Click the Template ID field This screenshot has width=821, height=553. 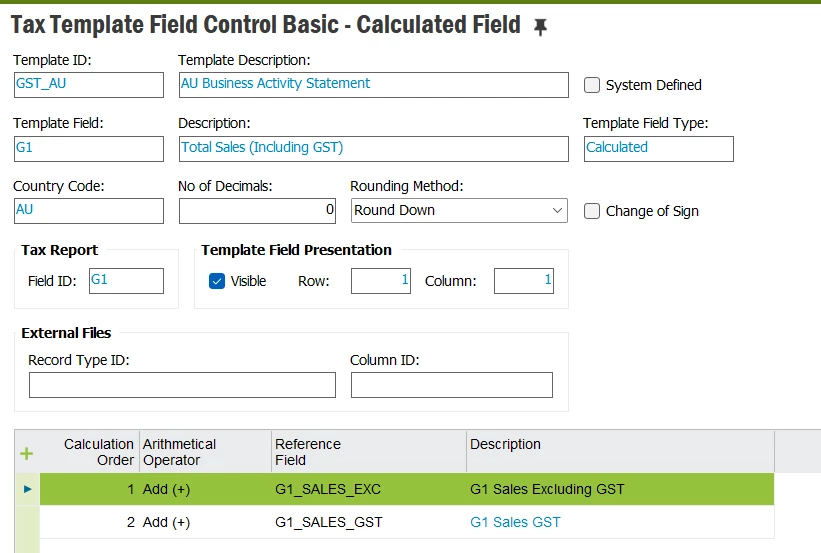click(x=88, y=84)
